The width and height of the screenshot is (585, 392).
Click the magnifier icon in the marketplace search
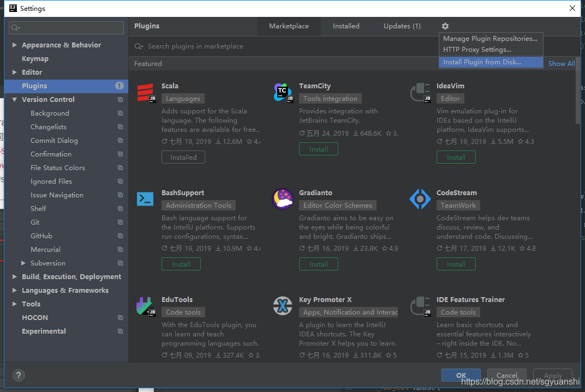[139, 46]
